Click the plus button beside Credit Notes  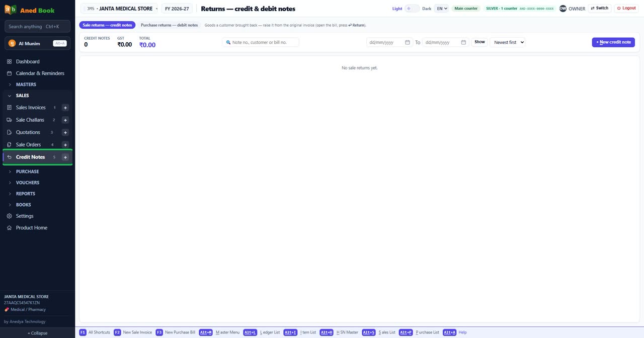[65, 157]
